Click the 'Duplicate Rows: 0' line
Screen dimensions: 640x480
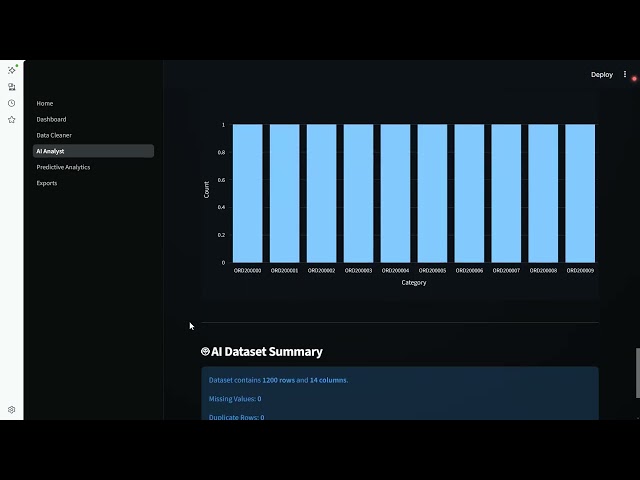[236, 417]
